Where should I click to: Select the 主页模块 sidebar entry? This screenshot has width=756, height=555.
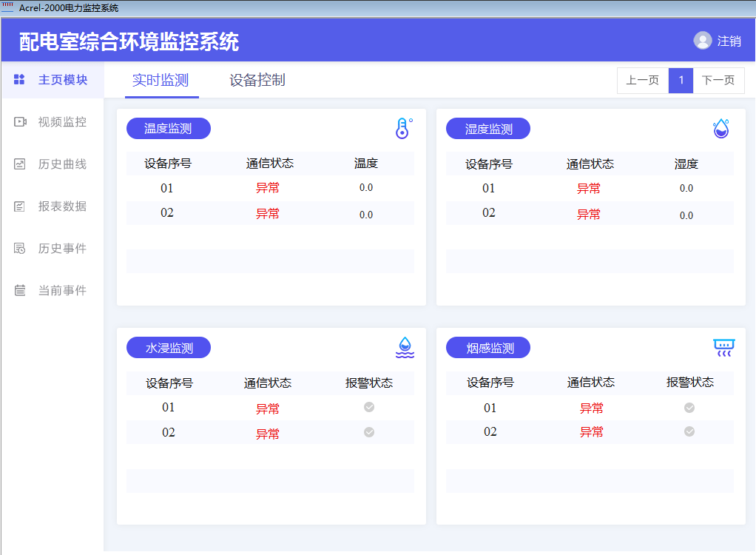pyautogui.click(x=51, y=79)
